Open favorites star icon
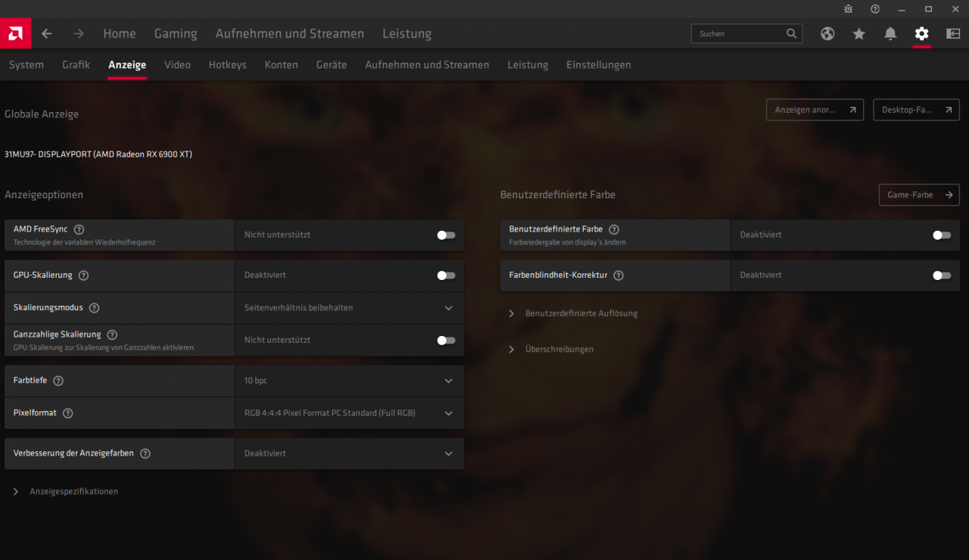Screen dimensions: 969x560 (x=858, y=33)
